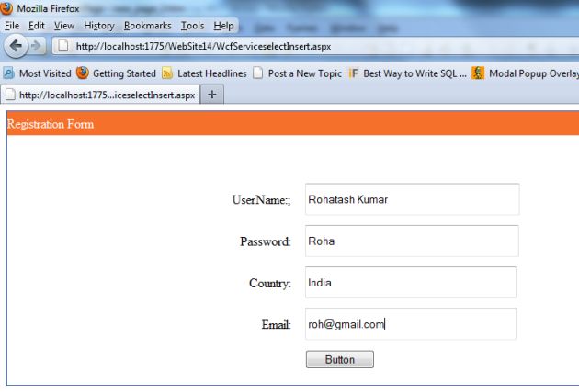Open the File menu
This screenshot has height=392, width=579.
point(12,26)
